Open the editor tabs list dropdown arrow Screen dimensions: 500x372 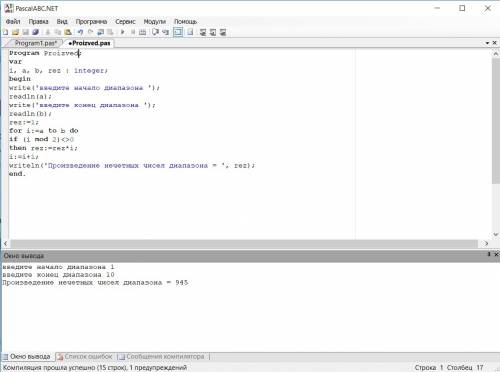click(487, 43)
